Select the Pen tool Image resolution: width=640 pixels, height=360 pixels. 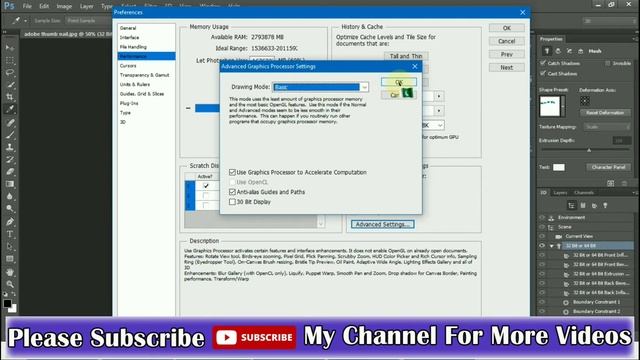pyautogui.click(x=10, y=222)
